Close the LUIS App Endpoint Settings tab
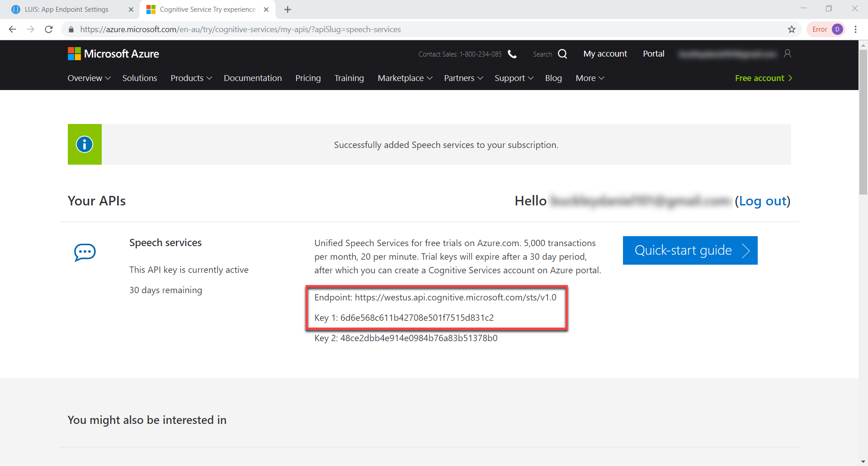This screenshot has height=466, width=868. 131,10
